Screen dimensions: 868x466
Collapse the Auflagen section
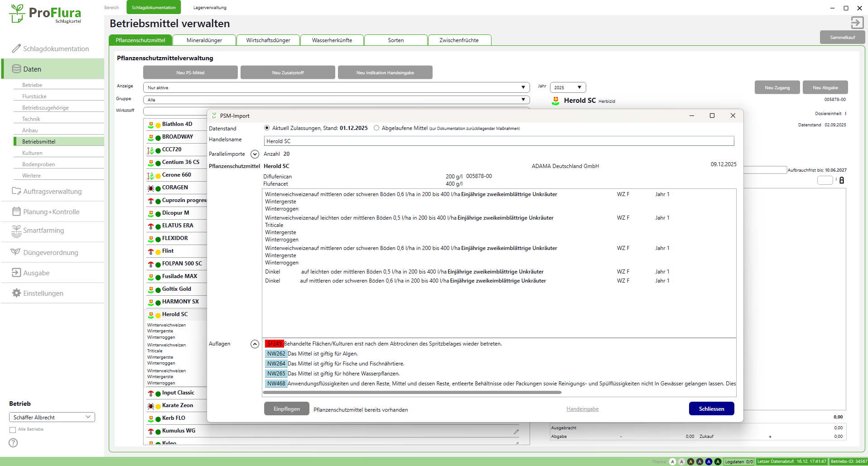255,344
